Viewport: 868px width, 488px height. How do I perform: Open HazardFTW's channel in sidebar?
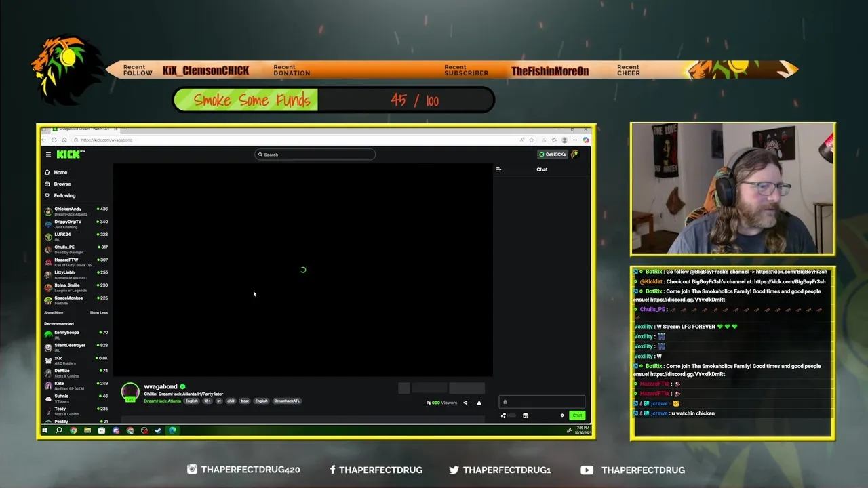(76, 262)
